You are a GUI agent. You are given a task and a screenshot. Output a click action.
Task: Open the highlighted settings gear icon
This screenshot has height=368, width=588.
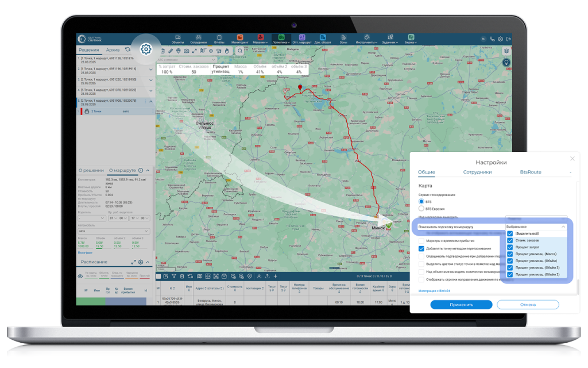[146, 49]
